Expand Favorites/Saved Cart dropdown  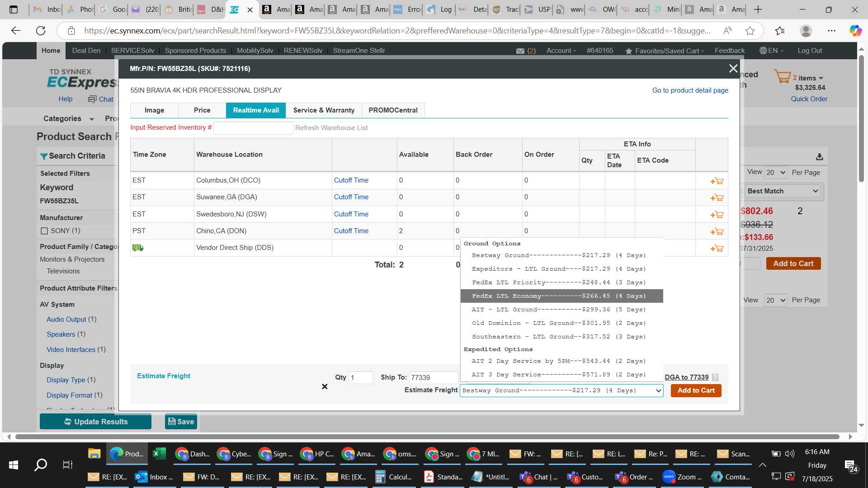pos(665,51)
